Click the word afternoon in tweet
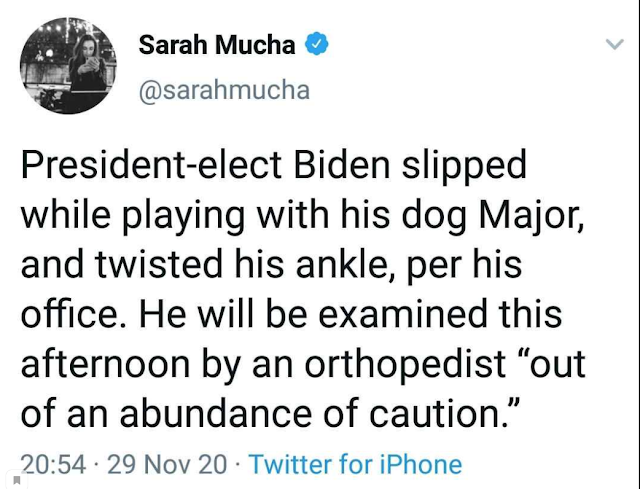This screenshot has width=640, height=489. tap(105, 365)
